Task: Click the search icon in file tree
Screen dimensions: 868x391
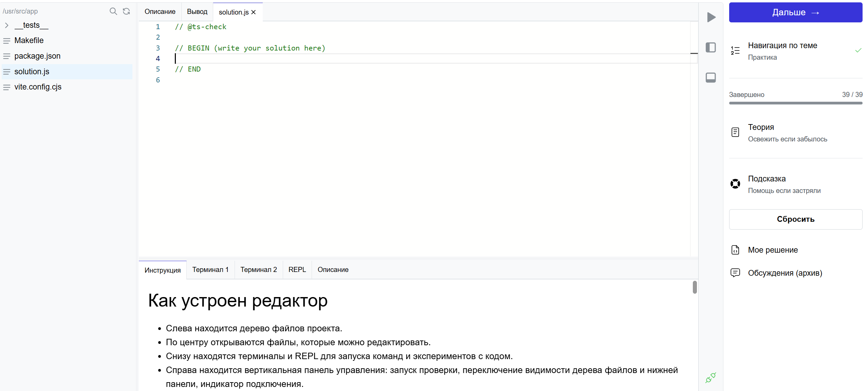Action: point(113,11)
